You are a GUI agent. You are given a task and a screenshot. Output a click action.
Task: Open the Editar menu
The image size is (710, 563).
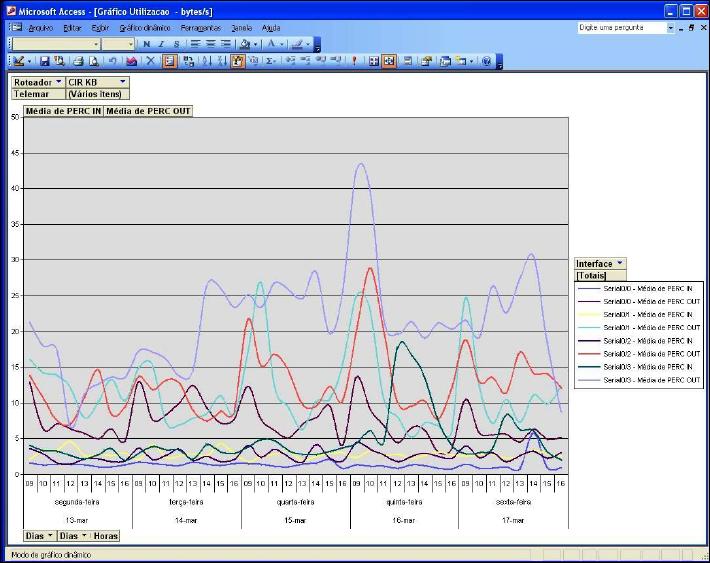click(72, 28)
